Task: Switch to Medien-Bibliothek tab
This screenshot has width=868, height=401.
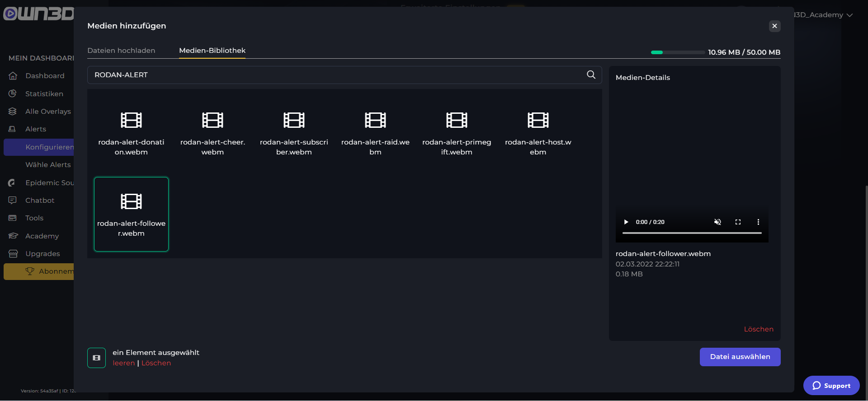Action: tap(212, 50)
